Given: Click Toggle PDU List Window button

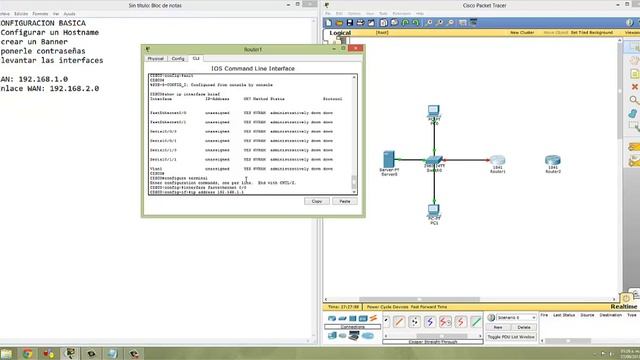Looking at the screenshot, I should pos(511,337).
